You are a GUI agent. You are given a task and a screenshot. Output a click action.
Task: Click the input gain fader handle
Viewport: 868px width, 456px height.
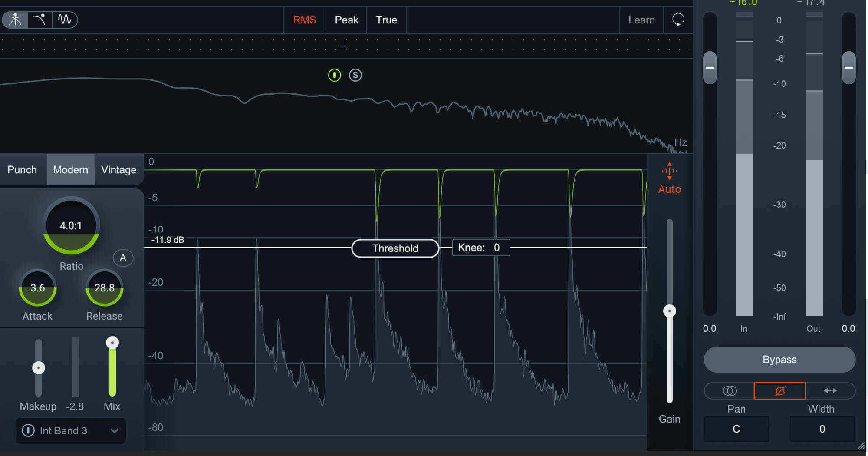click(710, 68)
